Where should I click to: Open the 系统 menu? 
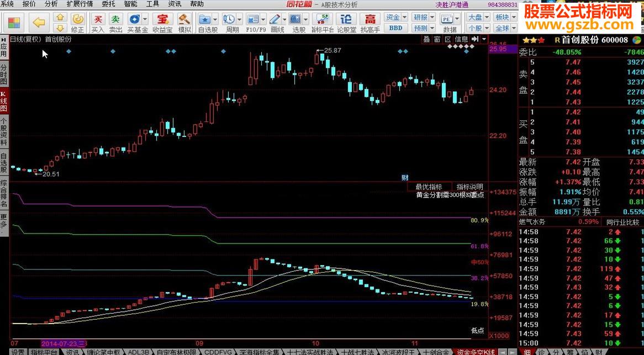click(x=7, y=4)
